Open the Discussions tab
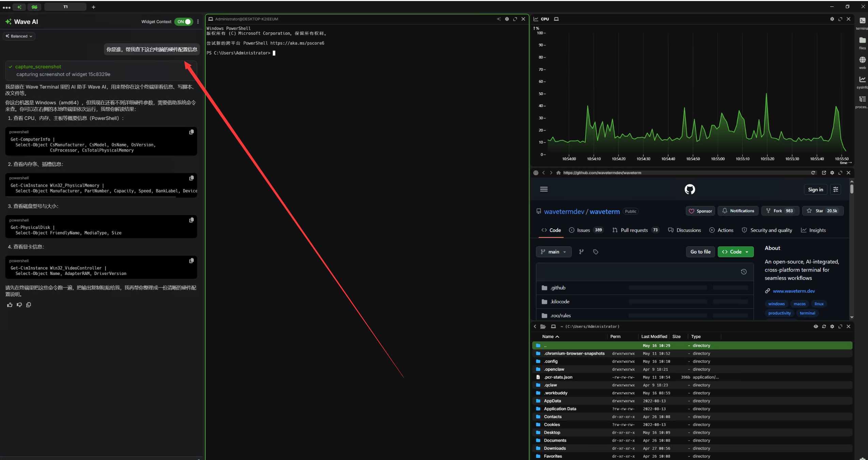 [684, 230]
